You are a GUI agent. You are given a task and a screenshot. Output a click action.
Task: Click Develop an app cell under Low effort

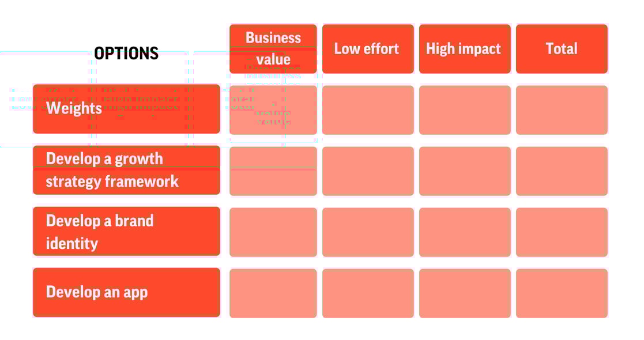pyautogui.click(x=368, y=293)
